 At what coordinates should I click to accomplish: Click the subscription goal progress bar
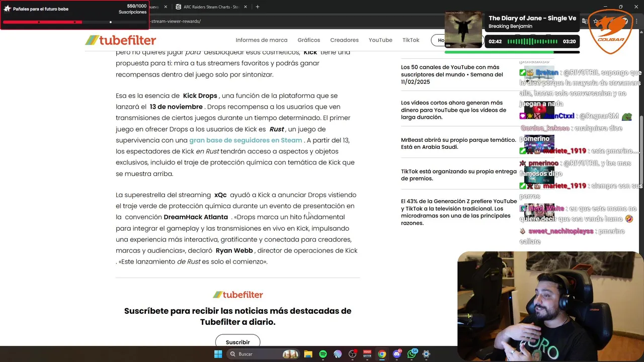click(x=74, y=22)
